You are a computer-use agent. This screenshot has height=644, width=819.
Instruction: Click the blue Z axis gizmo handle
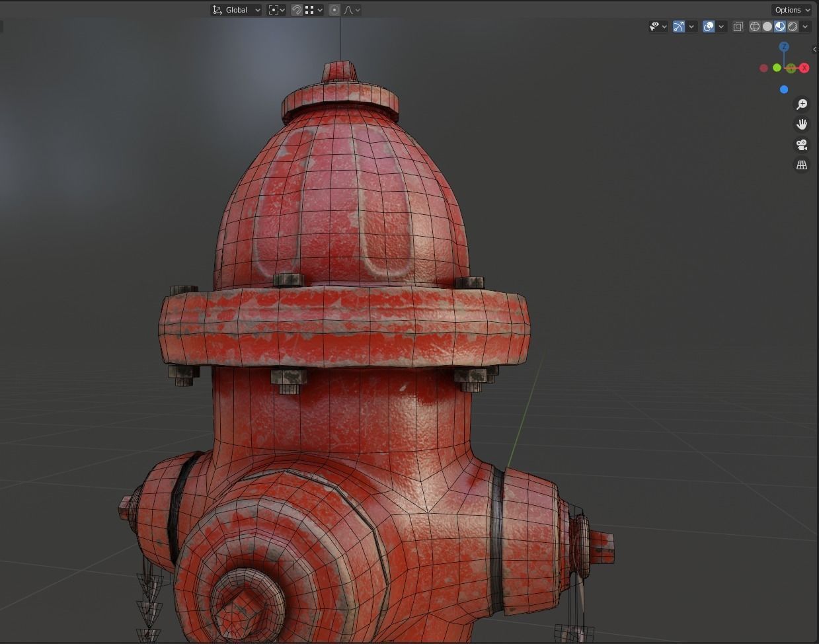point(784,47)
